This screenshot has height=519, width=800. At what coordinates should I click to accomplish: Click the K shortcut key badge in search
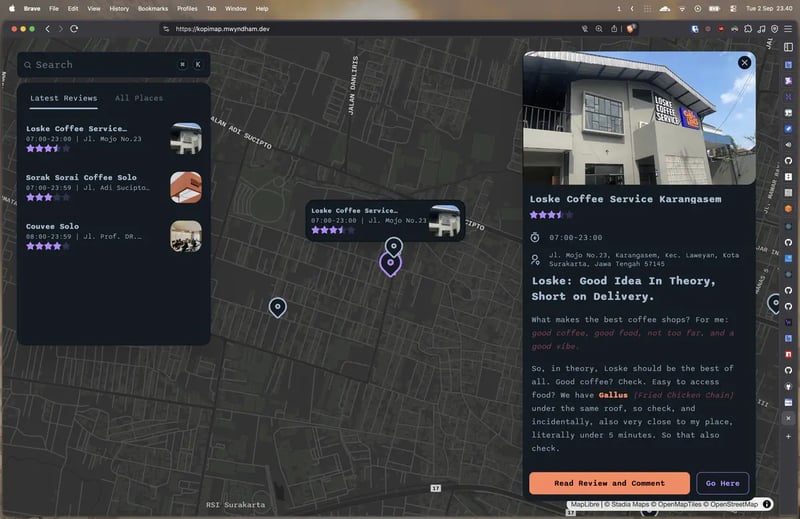pyautogui.click(x=198, y=64)
